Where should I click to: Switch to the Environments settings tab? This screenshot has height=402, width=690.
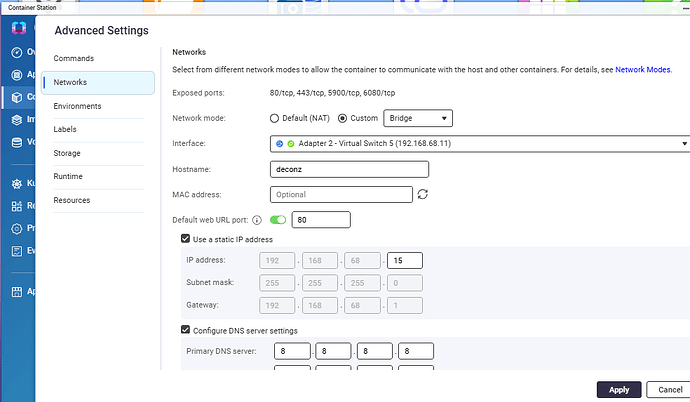[x=77, y=106]
